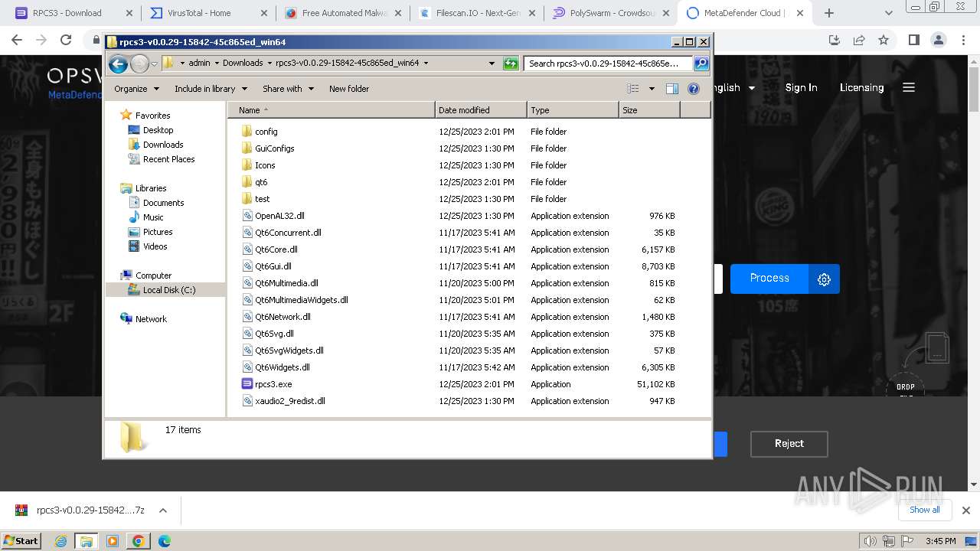Open the Windows Start menu
Viewport: 980px width, 551px height.
(21, 540)
